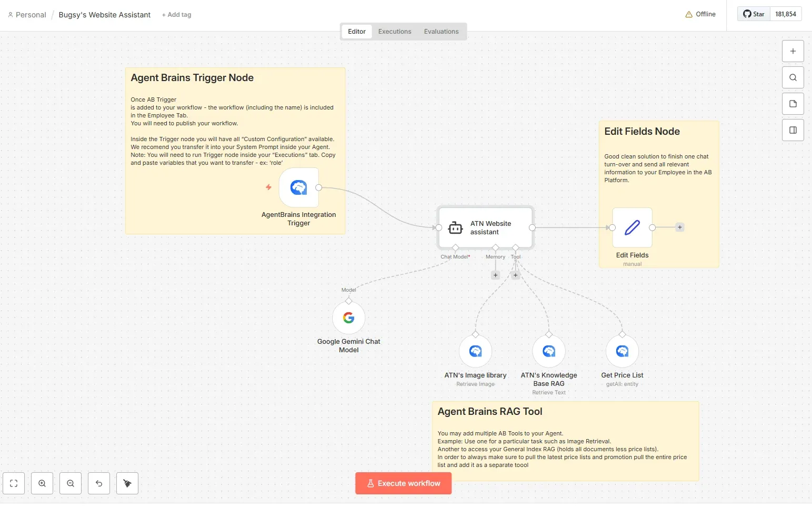Add a node after Edit Fields output
The width and height of the screenshot is (812, 507).
(x=680, y=227)
